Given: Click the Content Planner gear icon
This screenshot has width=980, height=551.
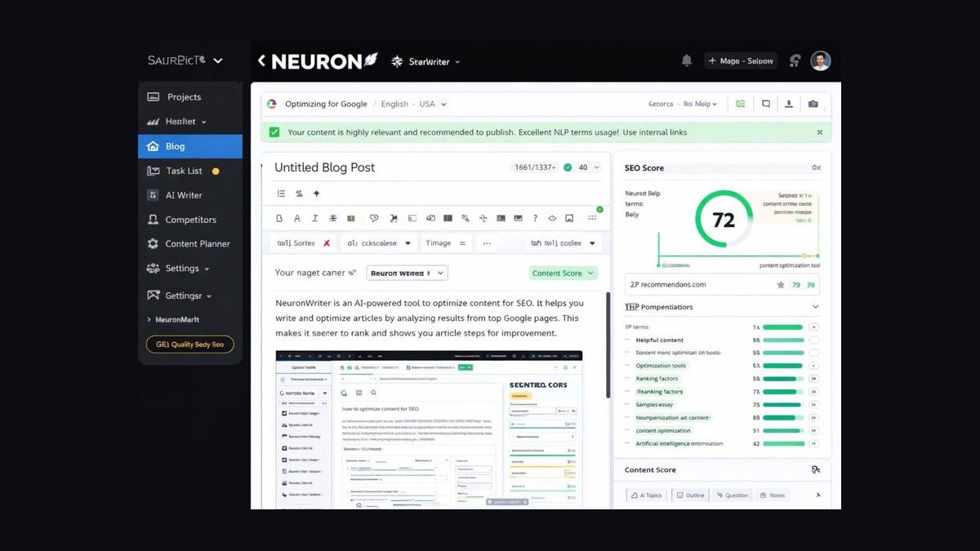Looking at the screenshot, I should [153, 243].
